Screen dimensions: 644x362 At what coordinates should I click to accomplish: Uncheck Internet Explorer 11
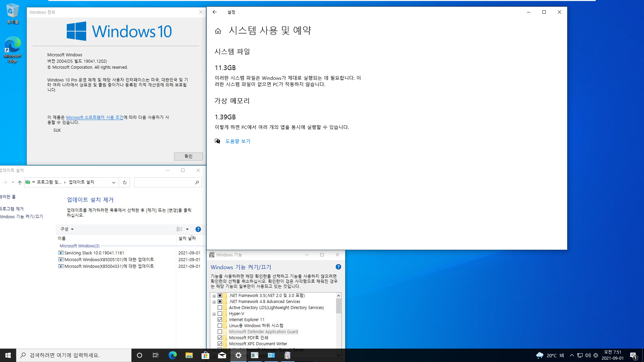tap(220, 320)
